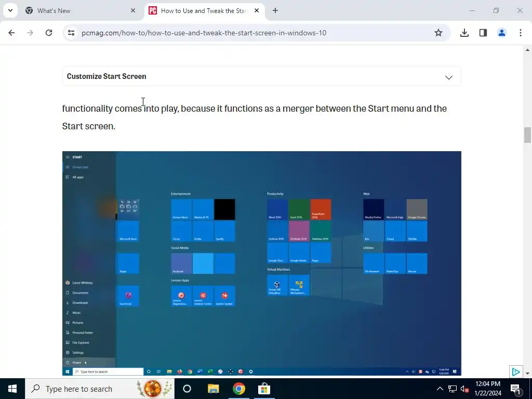Open Cortana circle icon on taskbar
This screenshot has height=399, width=532.
[187, 389]
